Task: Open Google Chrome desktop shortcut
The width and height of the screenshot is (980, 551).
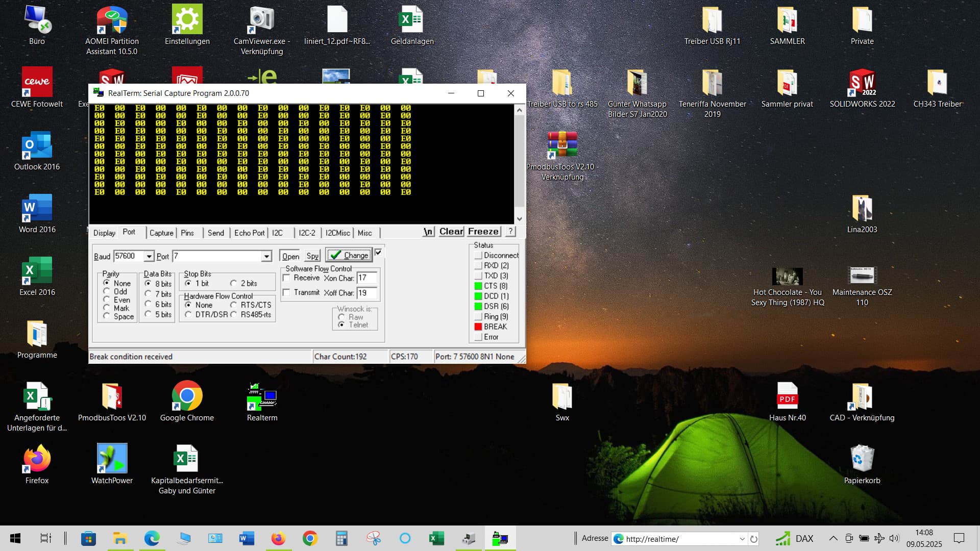Action: [x=187, y=401]
